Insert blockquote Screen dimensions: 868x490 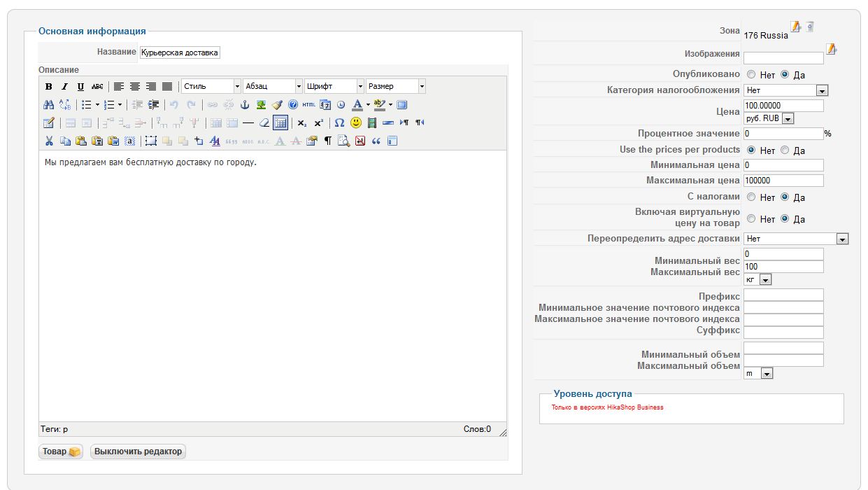376,141
